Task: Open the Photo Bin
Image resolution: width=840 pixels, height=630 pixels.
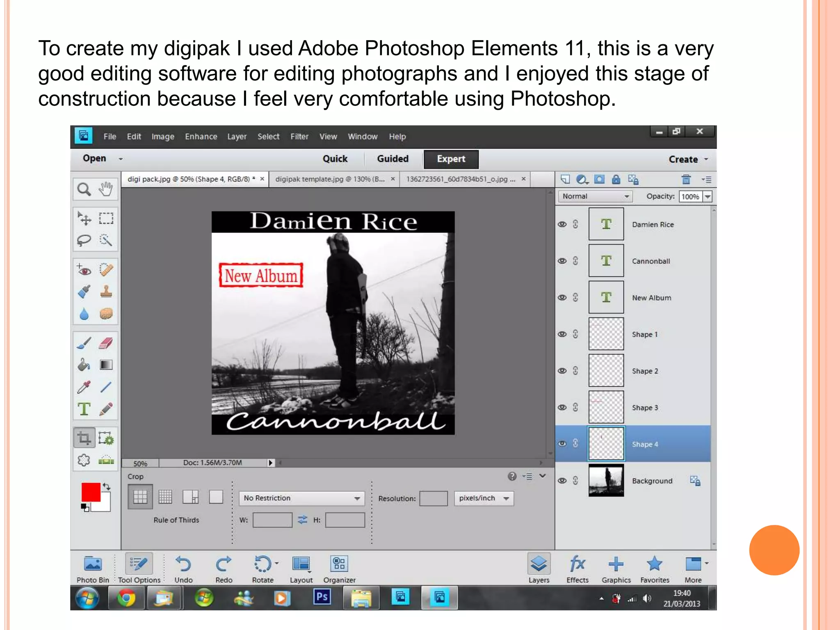Action: (x=93, y=569)
